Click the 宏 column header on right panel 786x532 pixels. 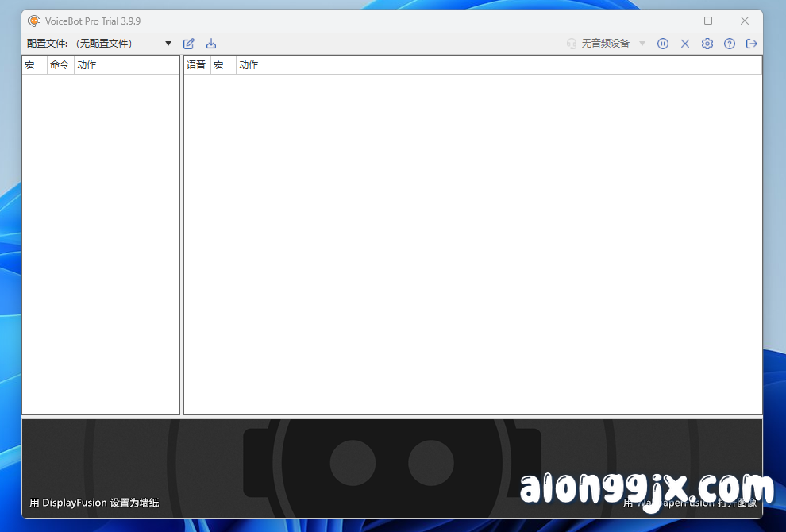pos(219,64)
